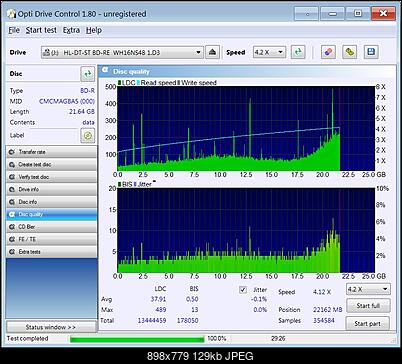The width and height of the screenshot is (402, 364).
Task: Click the BIS legend swatch
Action: (x=119, y=184)
